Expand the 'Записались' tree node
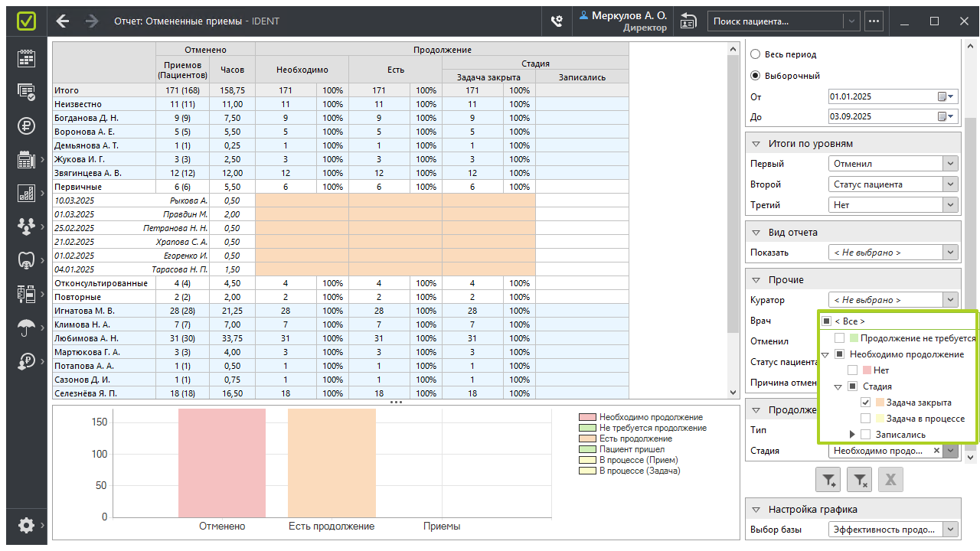 click(x=852, y=435)
